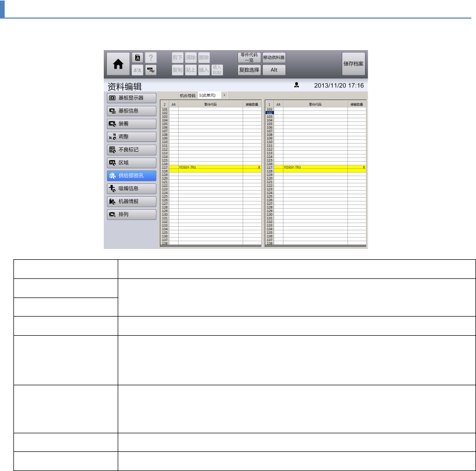Click the connection cable icon button

pyautogui.click(x=151, y=70)
